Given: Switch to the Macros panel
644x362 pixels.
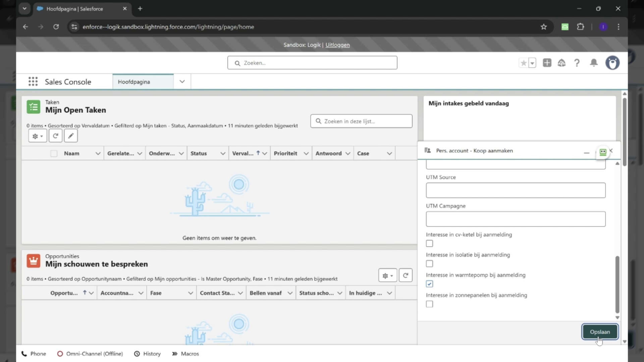Looking at the screenshot, I should (x=190, y=354).
